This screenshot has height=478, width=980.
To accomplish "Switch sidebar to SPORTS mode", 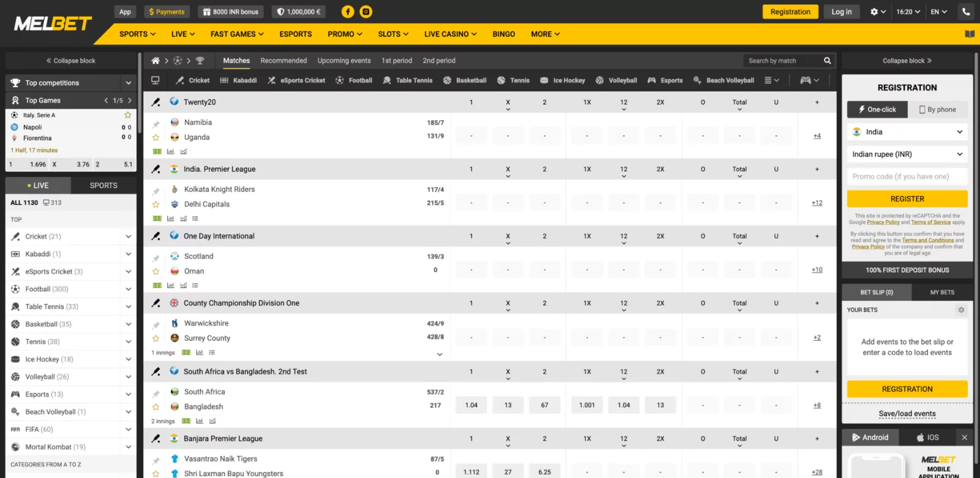I will tap(104, 186).
